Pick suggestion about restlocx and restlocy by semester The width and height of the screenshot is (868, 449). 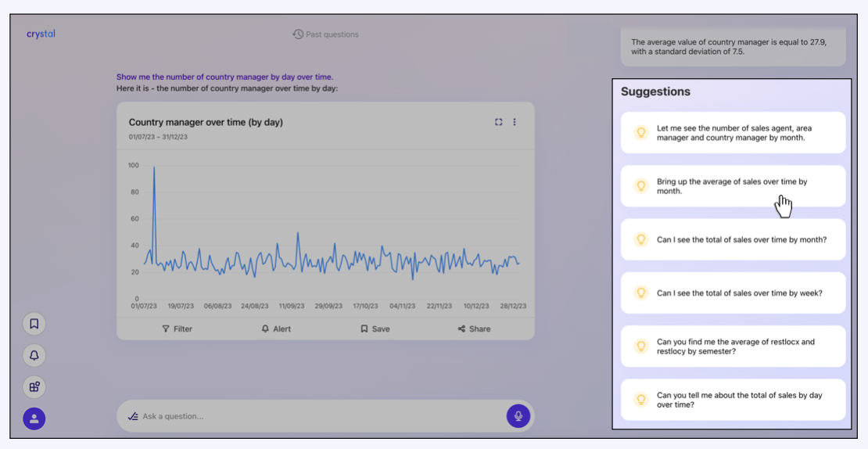(733, 347)
